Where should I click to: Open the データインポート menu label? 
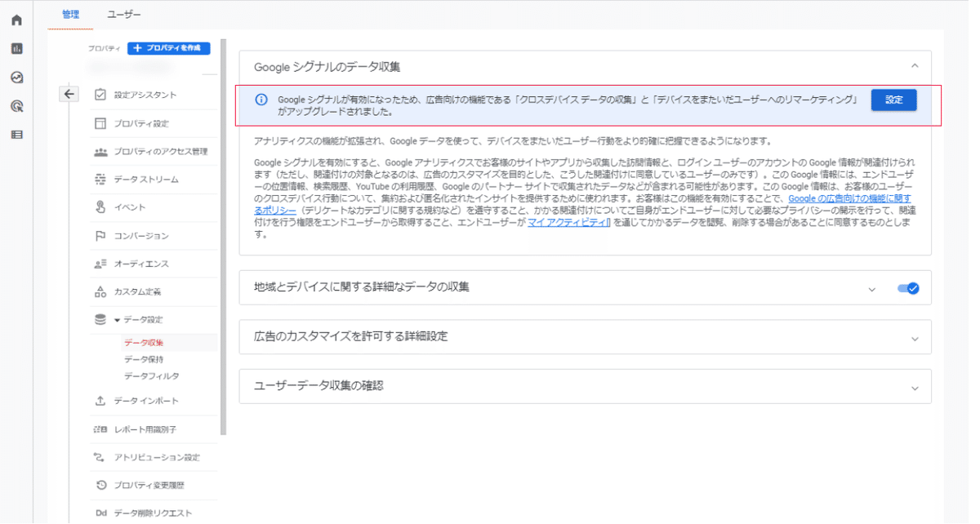tap(146, 401)
